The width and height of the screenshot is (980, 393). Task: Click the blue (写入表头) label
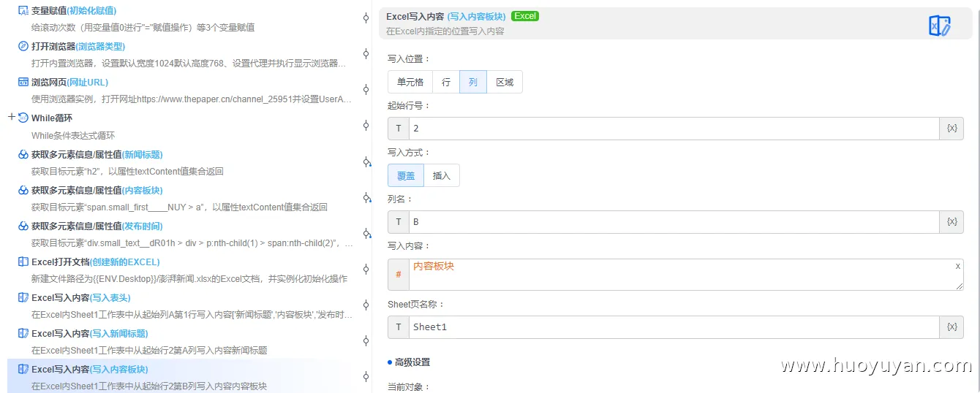[x=110, y=297]
